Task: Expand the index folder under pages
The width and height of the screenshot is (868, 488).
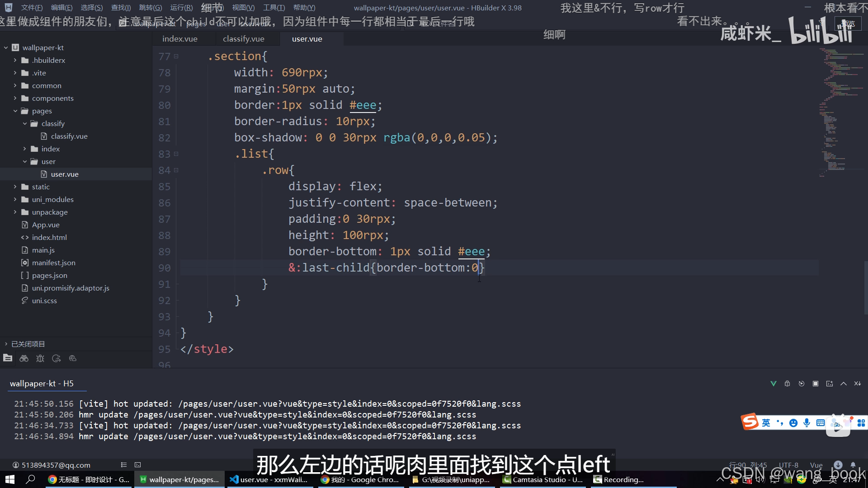Action: click(x=25, y=149)
